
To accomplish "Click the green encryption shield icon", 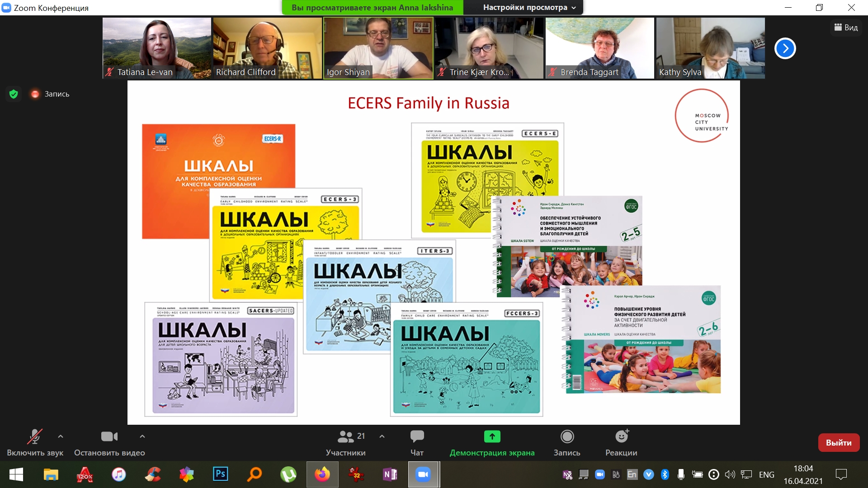I will click(x=14, y=94).
